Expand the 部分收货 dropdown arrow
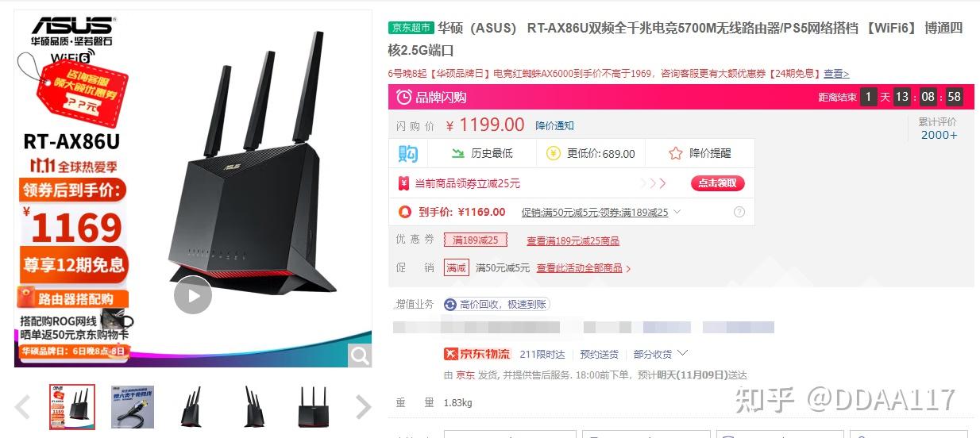Image resolution: width=980 pixels, height=438 pixels. coord(681,353)
